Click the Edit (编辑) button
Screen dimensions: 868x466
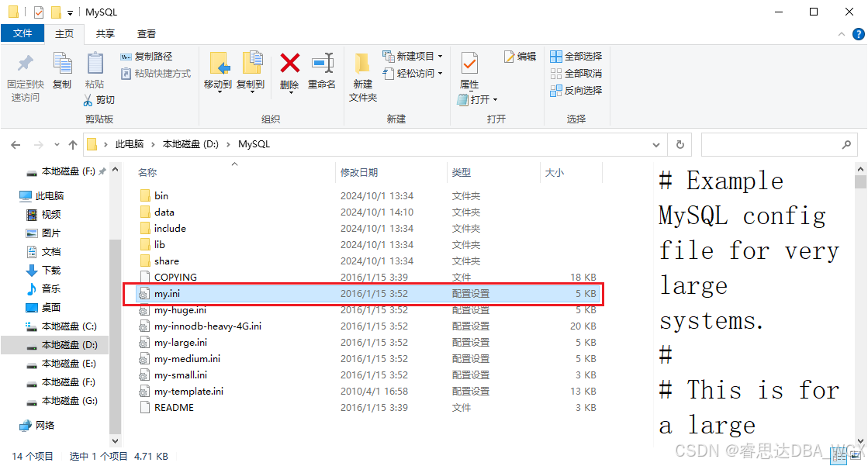(x=520, y=57)
